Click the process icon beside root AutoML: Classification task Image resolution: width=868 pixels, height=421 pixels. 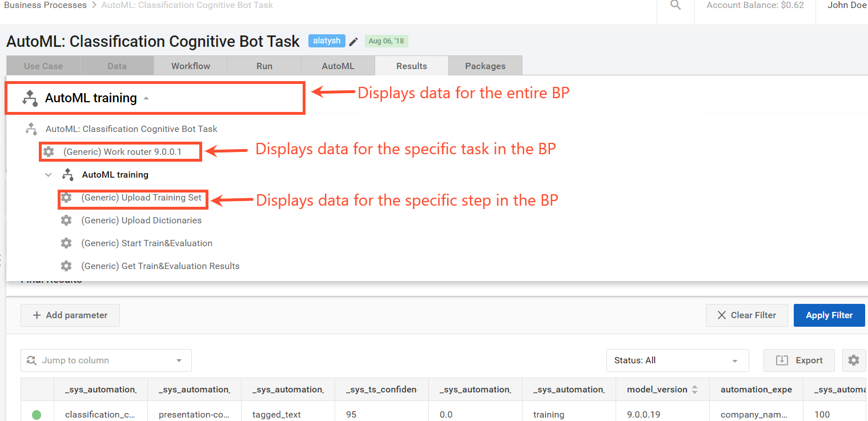click(x=31, y=129)
